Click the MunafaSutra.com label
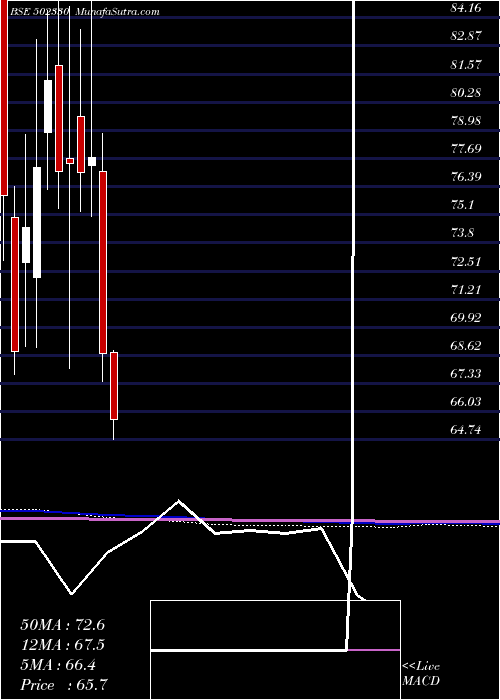 (117, 12)
